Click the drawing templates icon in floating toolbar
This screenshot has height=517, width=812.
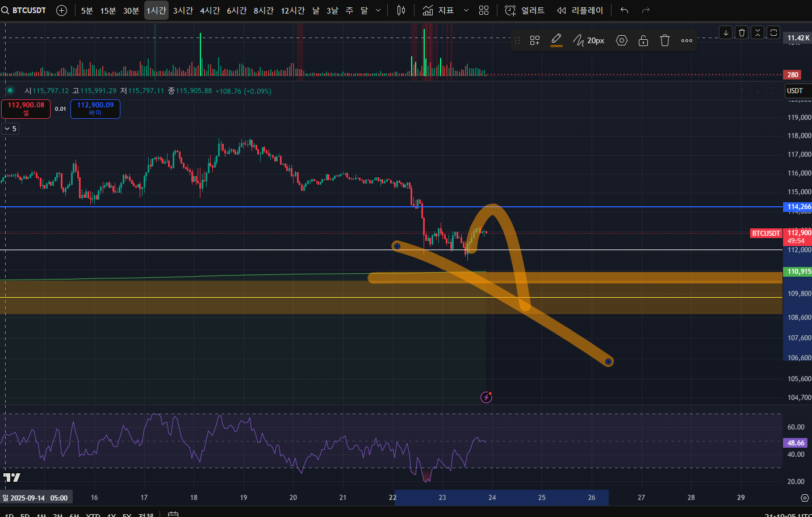click(535, 40)
